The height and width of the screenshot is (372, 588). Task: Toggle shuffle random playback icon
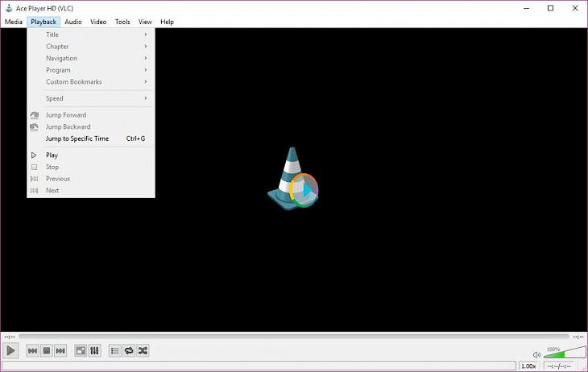(143, 350)
